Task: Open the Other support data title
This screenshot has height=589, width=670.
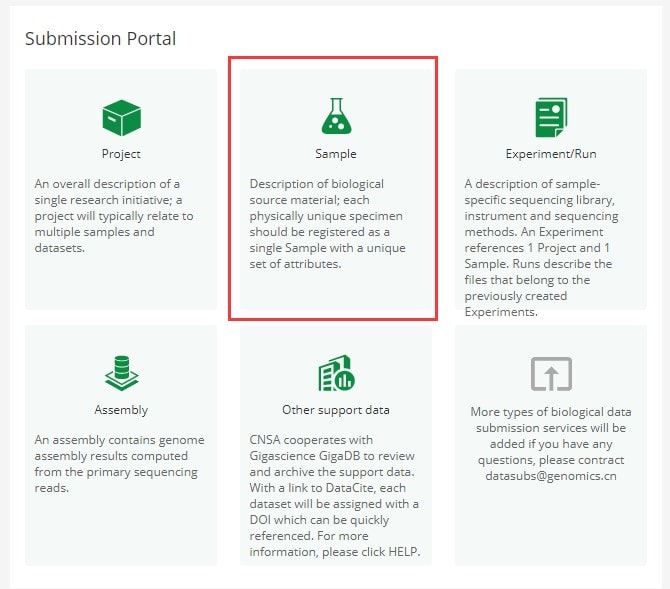Action: (336, 410)
